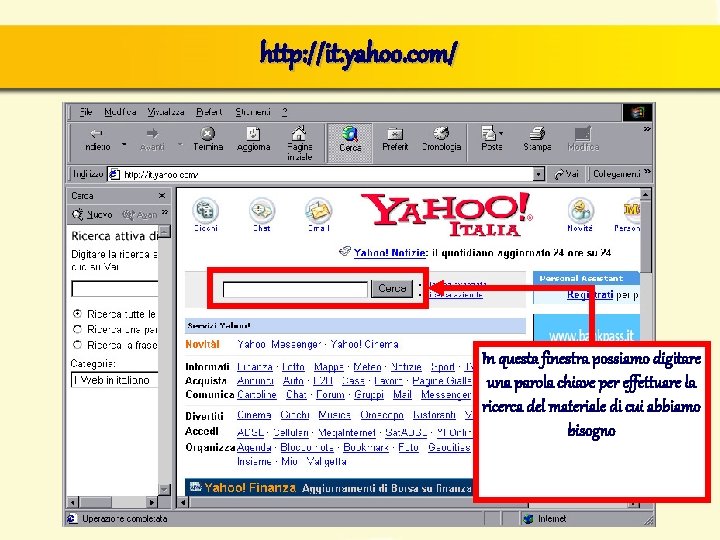
Task: Click the Yahoo Giochi icon
Action: point(205,211)
